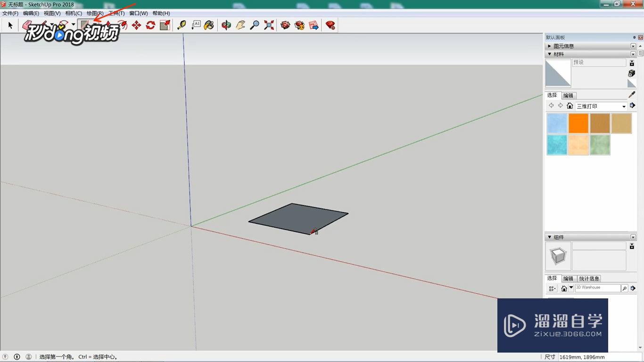This screenshot has width=644, height=362.
Task: Toggle the default tray auto-hide pin
Action: pyautogui.click(x=634, y=37)
